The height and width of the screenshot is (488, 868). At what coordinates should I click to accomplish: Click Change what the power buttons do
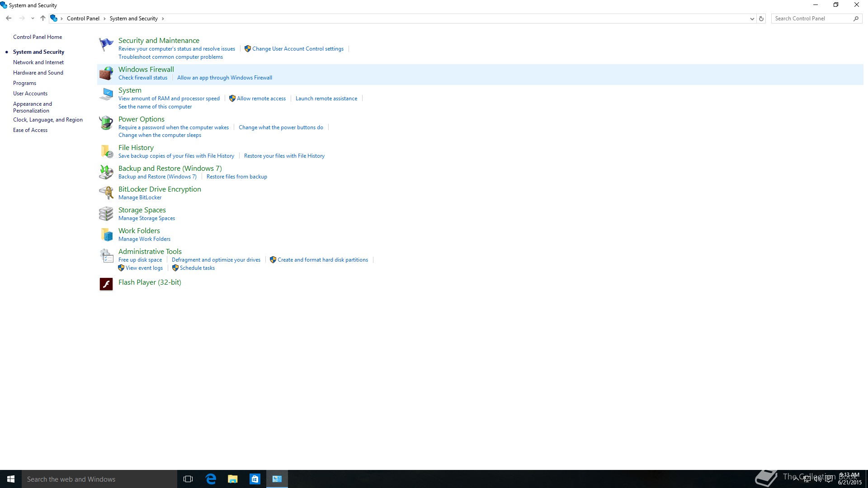point(281,127)
